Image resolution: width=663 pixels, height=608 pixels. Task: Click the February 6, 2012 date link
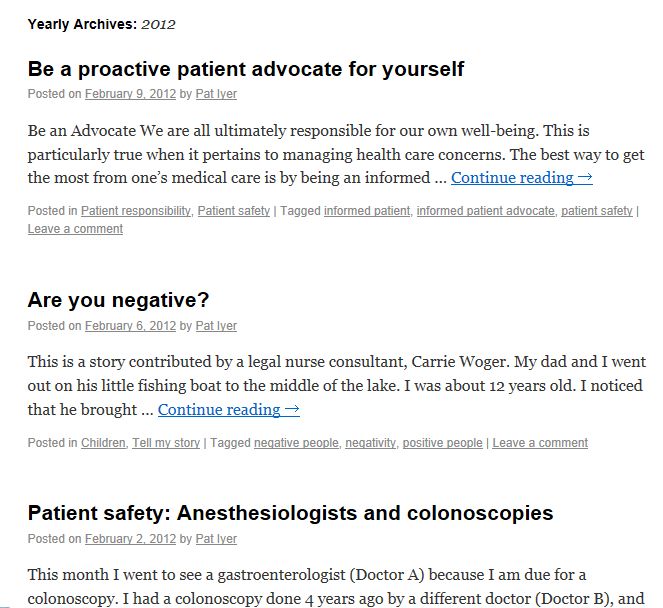[130, 326]
